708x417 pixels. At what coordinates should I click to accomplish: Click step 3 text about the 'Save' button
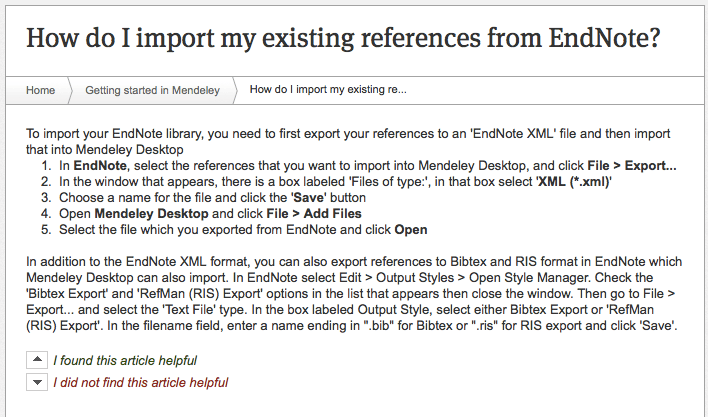(x=212, y=198)
